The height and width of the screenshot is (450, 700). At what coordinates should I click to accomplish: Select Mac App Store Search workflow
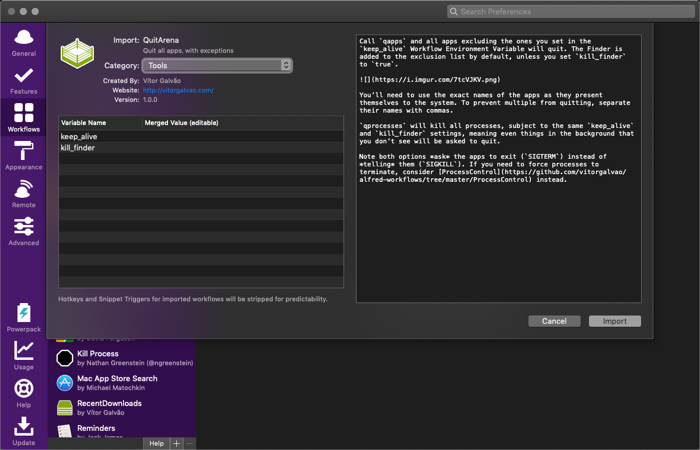tap(122, 383)
